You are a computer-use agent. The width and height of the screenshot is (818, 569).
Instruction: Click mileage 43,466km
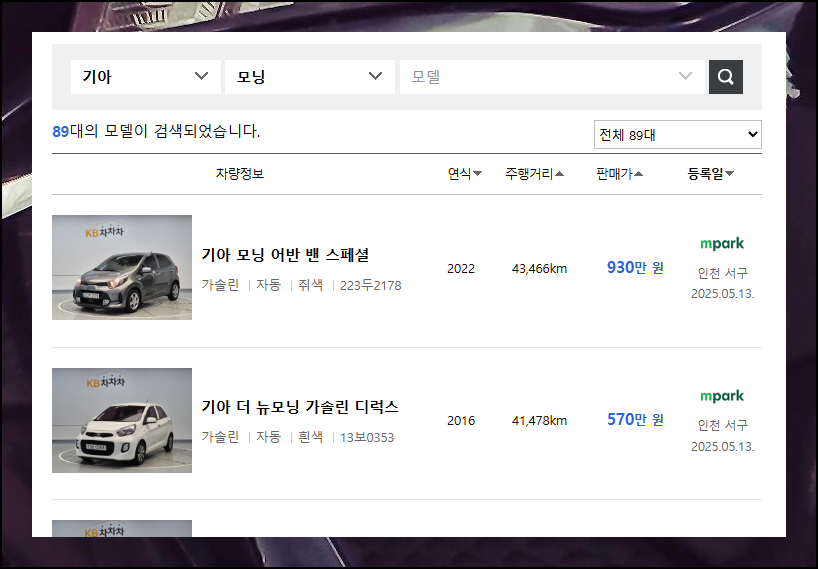tap(539, 269)
